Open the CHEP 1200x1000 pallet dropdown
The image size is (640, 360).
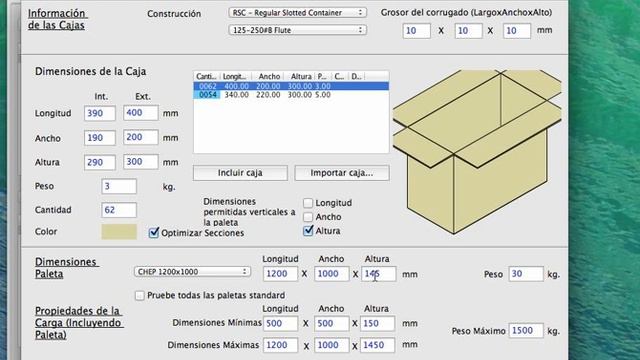(x=192, y=272)
